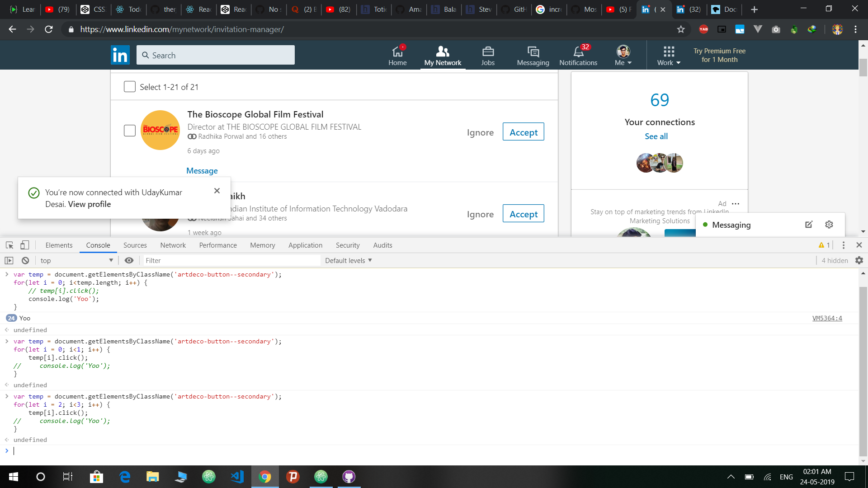Click the DevTools inspect element icon

click(x=9, y=245)
